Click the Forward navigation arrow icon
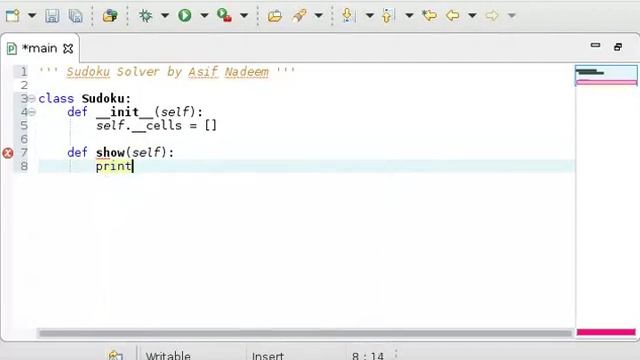The image size is (640, 360). (492, 16)
